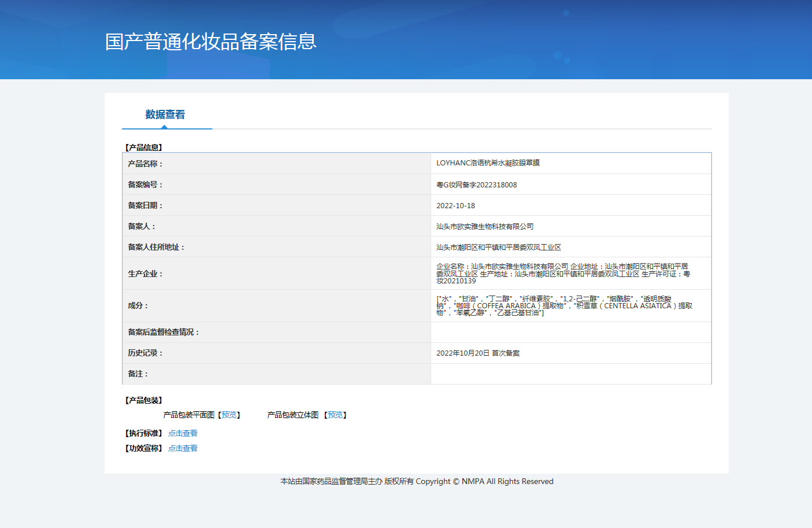Screen dimensions: 812x528
Task: Select filing number 粤G妆网备字2022318008
Action: [x=477, y=185]
